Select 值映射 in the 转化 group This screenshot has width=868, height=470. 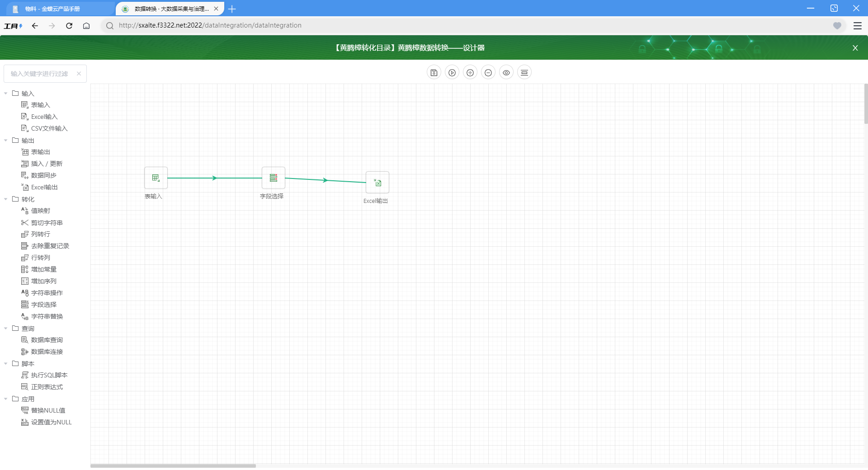(x=36, y=211)
